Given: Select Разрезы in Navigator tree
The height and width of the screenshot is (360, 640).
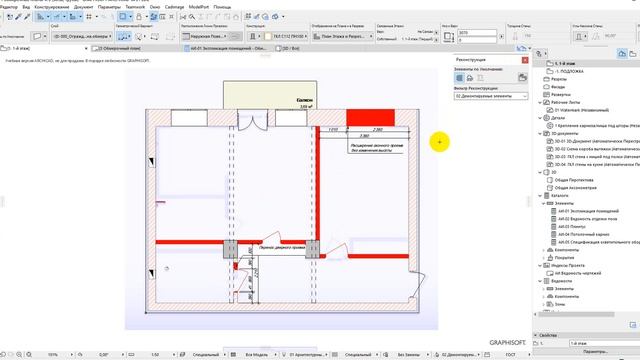Looking at the screenshot, I should coord(558,79).
